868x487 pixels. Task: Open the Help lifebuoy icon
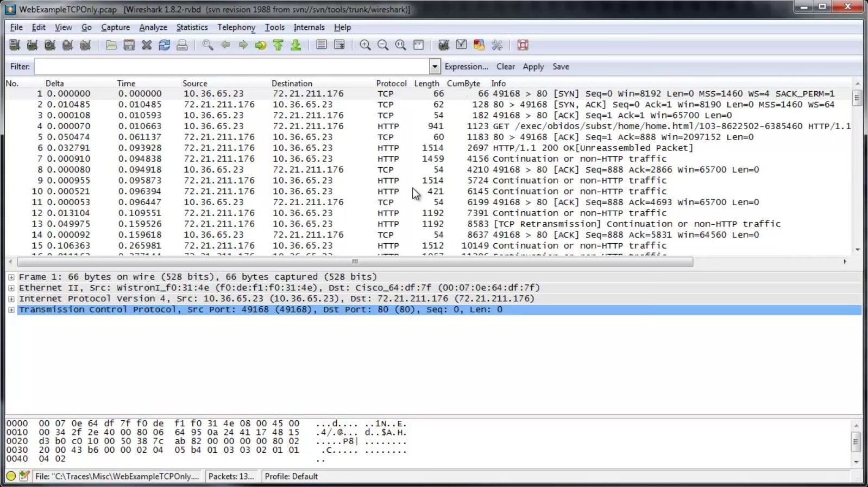(x=523, y=45)
